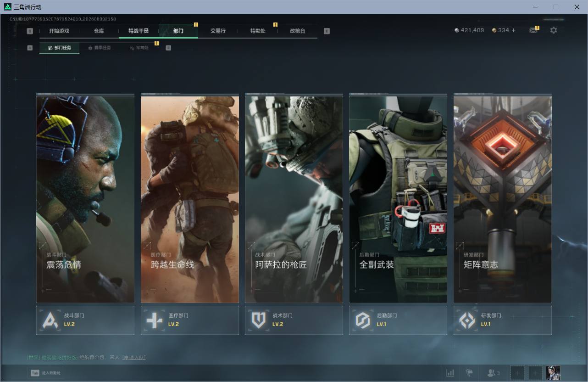This screenshot has width=588, height=382.
Task: Click the silver coin icon beside 421,409
Action: (x=456, y=30)
